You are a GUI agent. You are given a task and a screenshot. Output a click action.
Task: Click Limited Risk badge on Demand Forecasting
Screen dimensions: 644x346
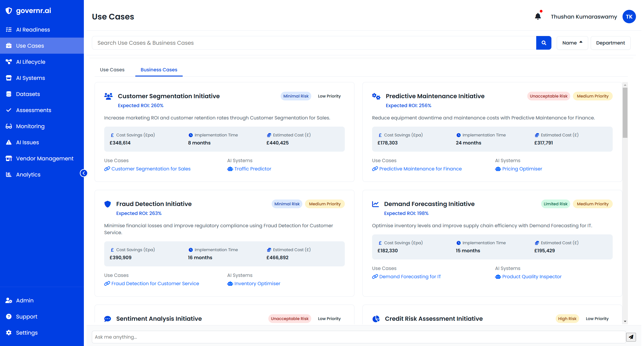point(555,204)
